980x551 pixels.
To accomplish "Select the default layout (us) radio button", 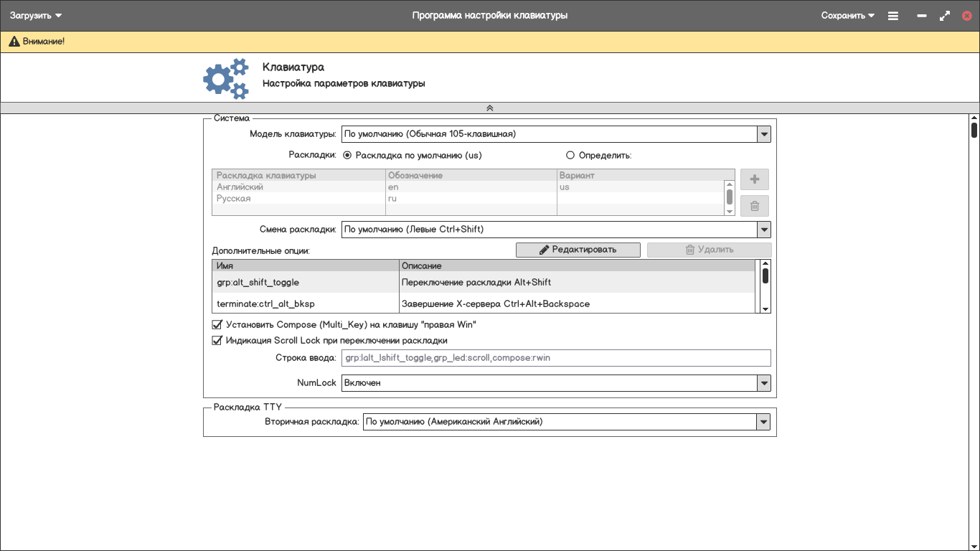I will point(347,155).
